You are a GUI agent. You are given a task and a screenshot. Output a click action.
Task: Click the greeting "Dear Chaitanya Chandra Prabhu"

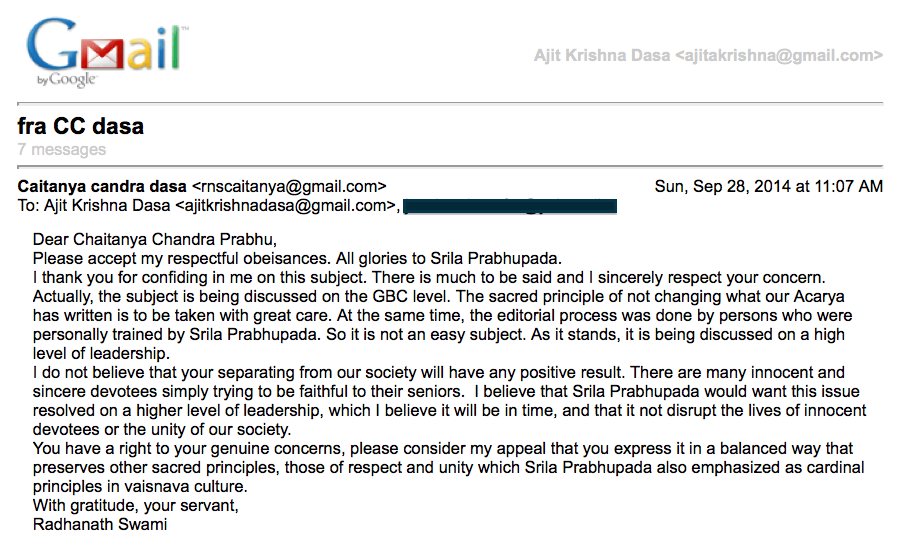pos(154,240)
